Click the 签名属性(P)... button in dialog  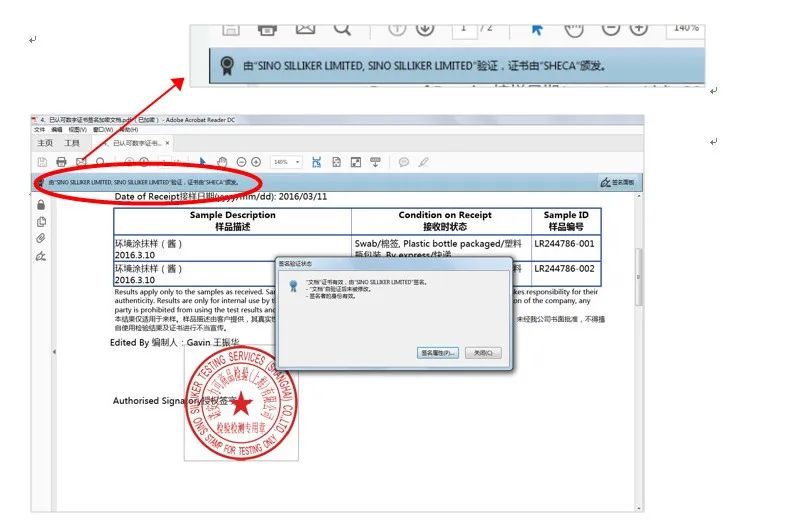[x=438, y=353]
